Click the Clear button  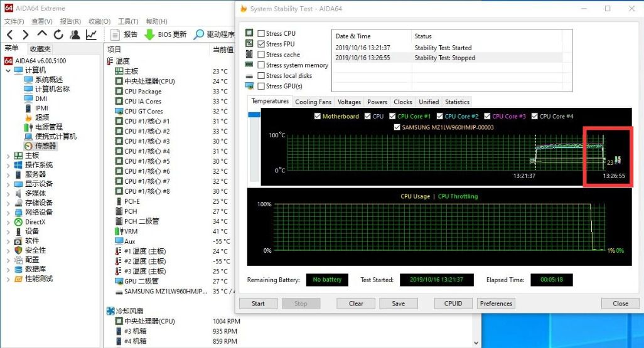tap(356, 303)
